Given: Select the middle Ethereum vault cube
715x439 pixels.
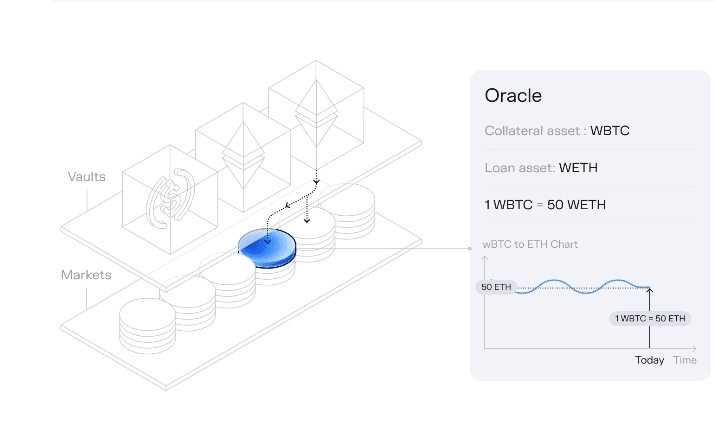Looking at the screenshot, I should coord(238,150).
